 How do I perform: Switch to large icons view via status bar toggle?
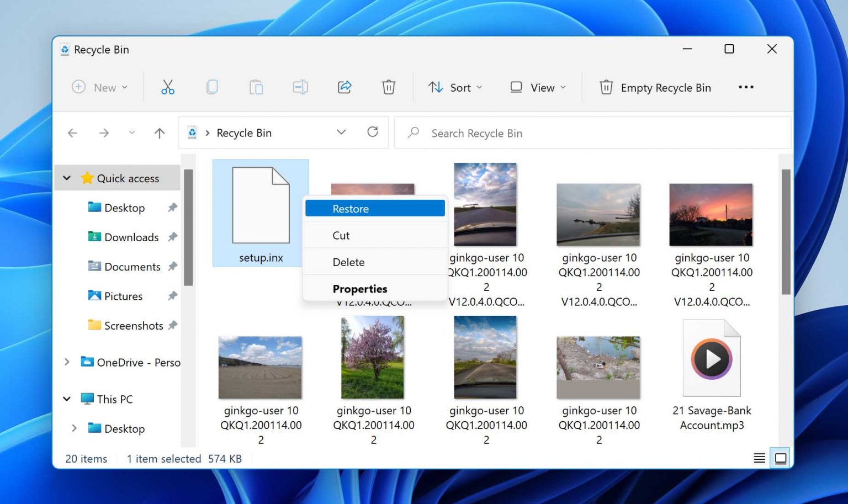[780, 458]
